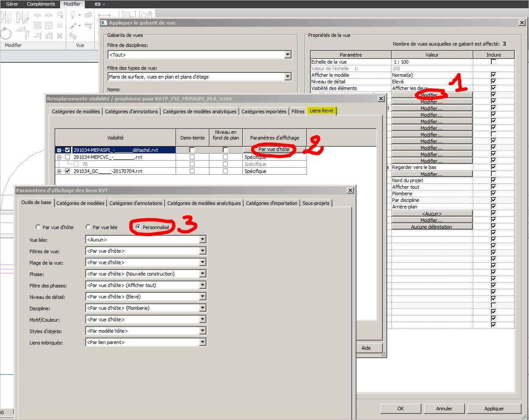Expand the Discipline combo box

point(202,308)
